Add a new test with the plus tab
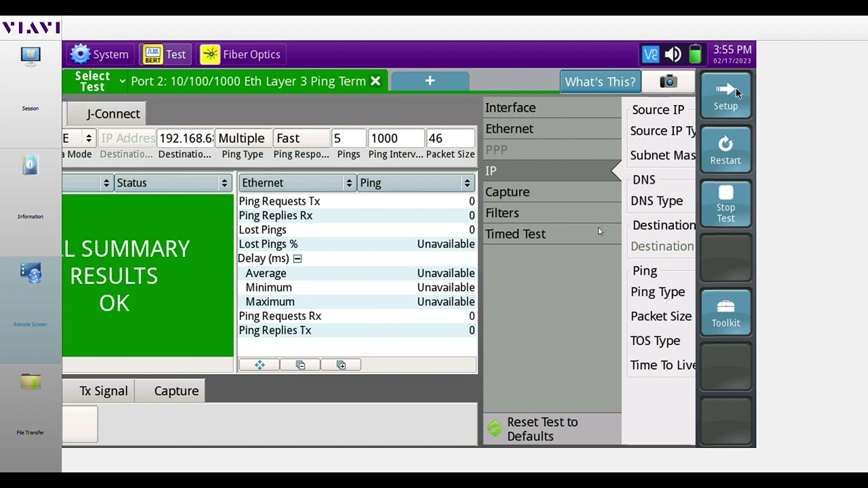Screen dimensions: 868x488 pos(430,81)
